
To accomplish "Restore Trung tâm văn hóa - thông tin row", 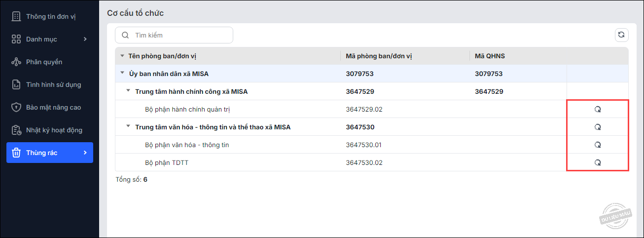I will (598, 127).
